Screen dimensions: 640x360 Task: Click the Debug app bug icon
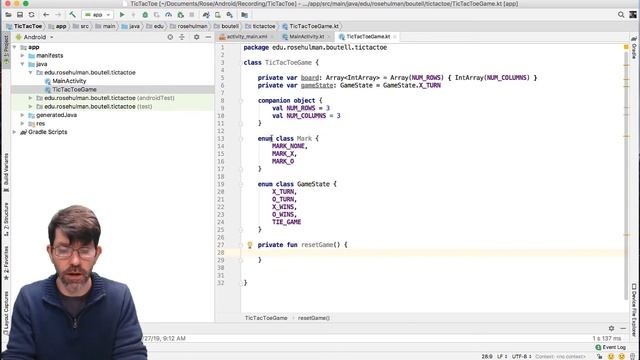point(145,15)
